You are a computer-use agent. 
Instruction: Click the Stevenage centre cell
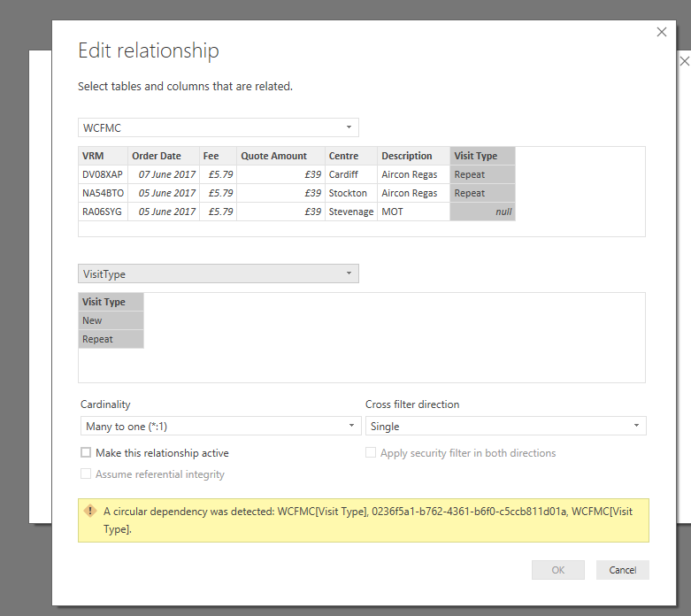click(351, 212)
